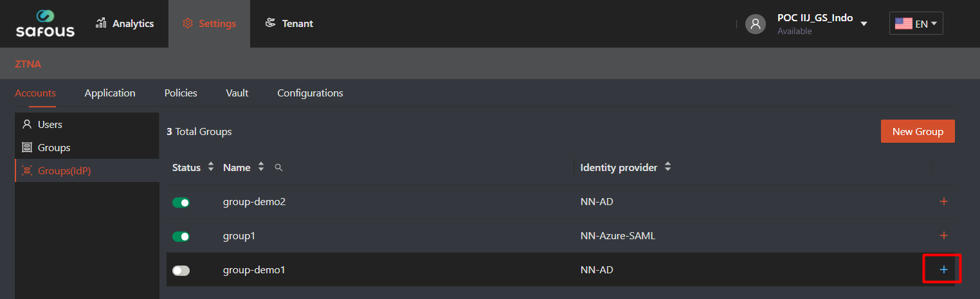980x299 pixels.
Task: Click the search icon beside Name column
Action: pos(278,167)
